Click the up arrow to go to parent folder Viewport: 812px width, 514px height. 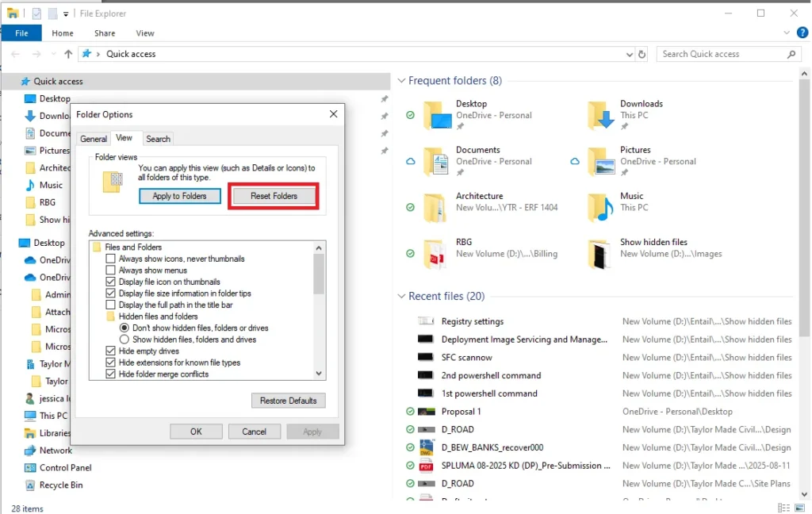[x=68, y=53]
